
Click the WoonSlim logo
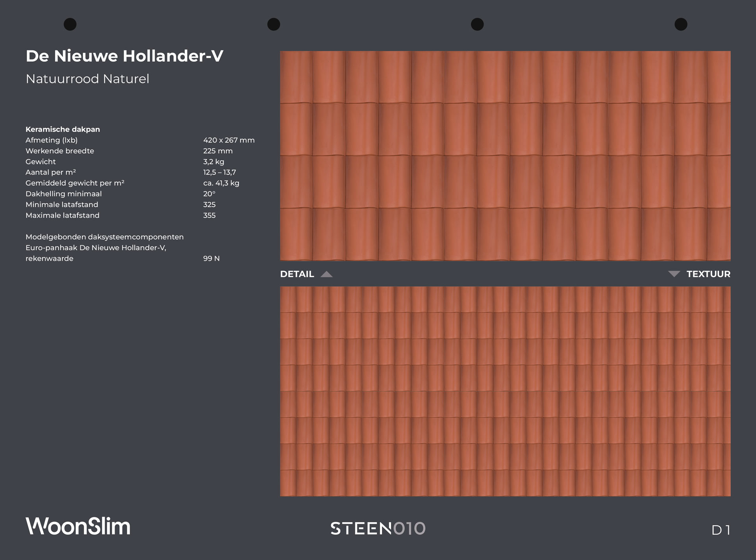(x=78, y=526)
